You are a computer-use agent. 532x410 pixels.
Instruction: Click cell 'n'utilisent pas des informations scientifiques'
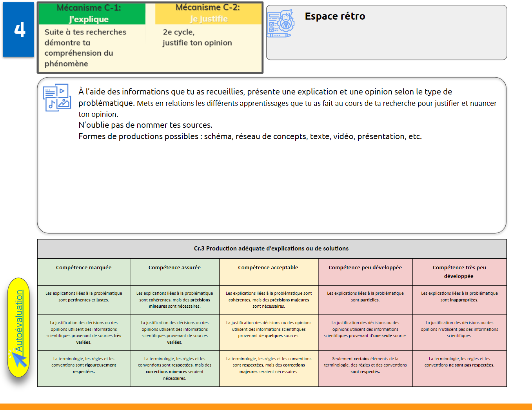(459, 332)
